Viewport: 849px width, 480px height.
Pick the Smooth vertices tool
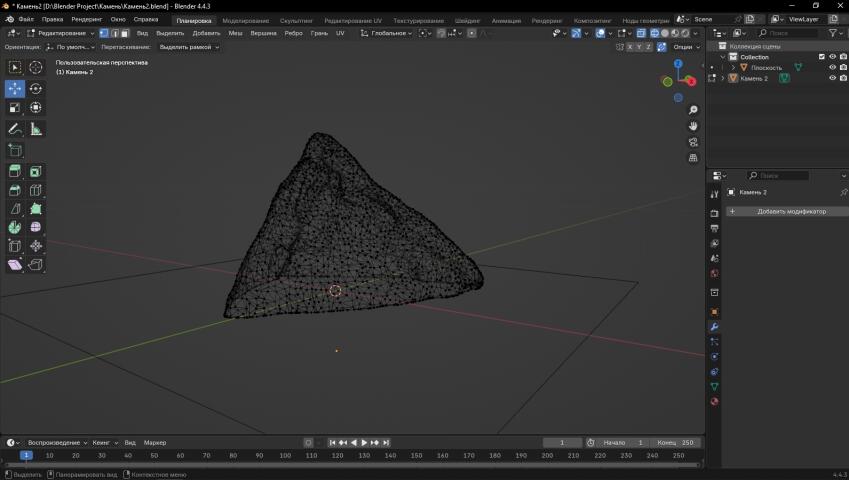click(36, 227)
